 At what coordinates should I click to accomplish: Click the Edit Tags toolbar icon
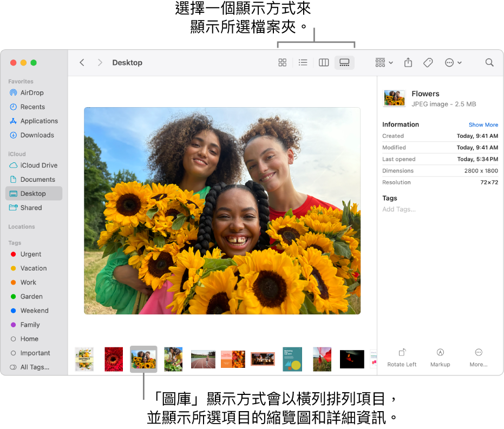pos(428,63)
